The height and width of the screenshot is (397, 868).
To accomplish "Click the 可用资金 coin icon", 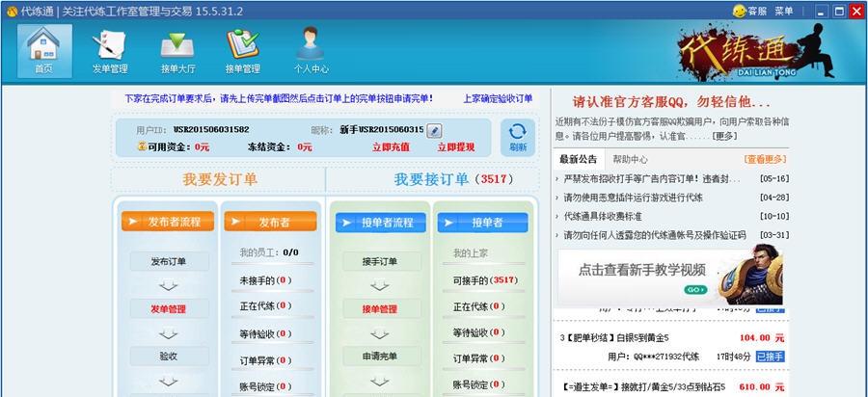I will coord(143,146).
